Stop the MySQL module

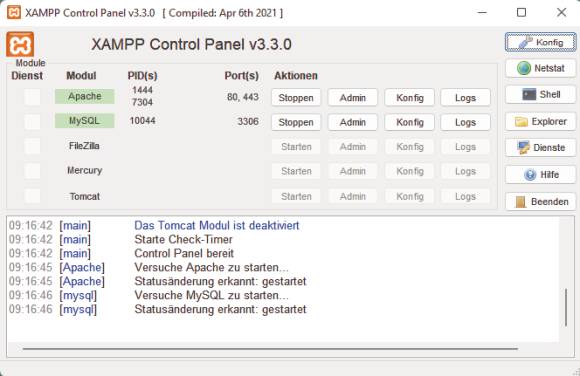296,122
